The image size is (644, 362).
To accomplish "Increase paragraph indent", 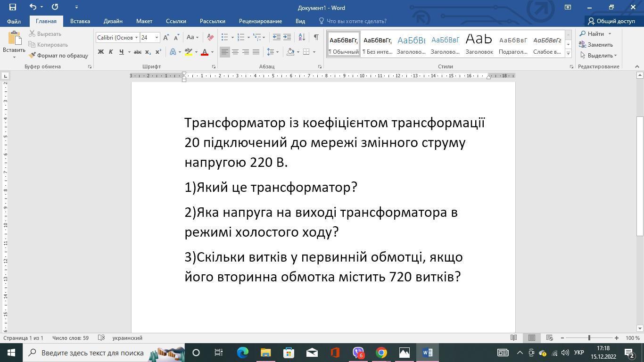I will click(287, 37).
